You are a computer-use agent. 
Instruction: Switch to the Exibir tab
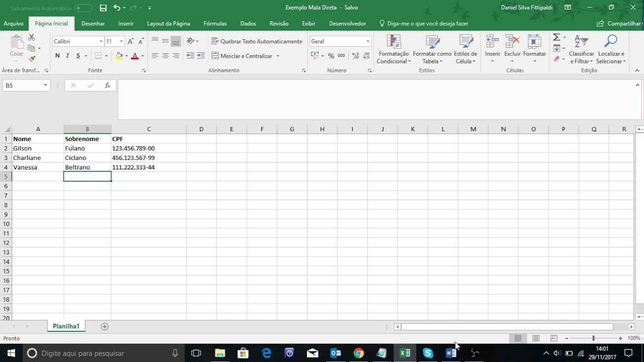click(x=308, y=24)
